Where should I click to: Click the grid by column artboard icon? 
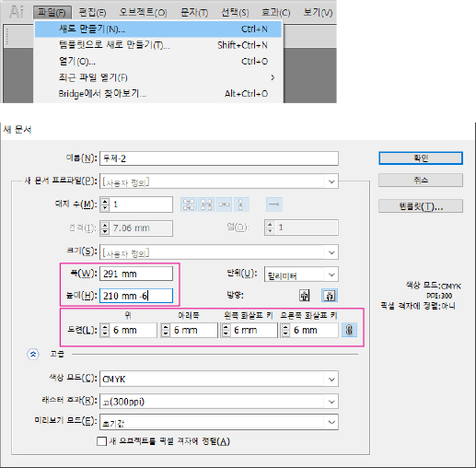(206, 205)
